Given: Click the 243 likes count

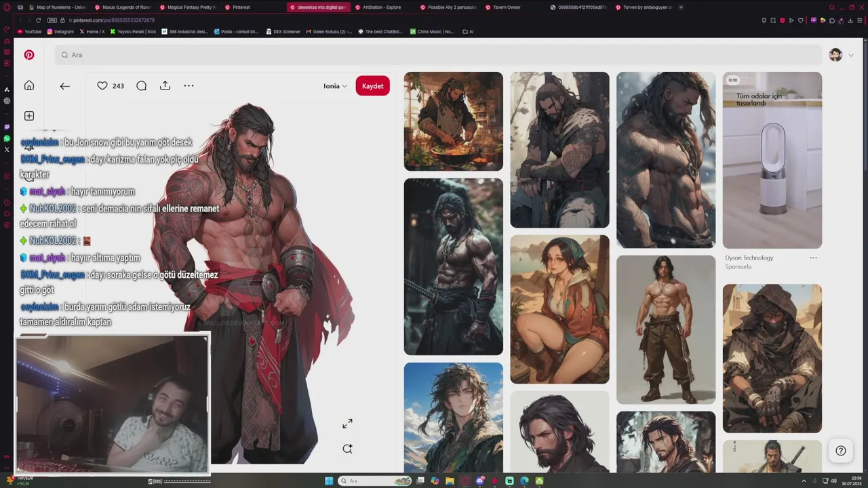Looking at the screenshot, I should [118, 86].
